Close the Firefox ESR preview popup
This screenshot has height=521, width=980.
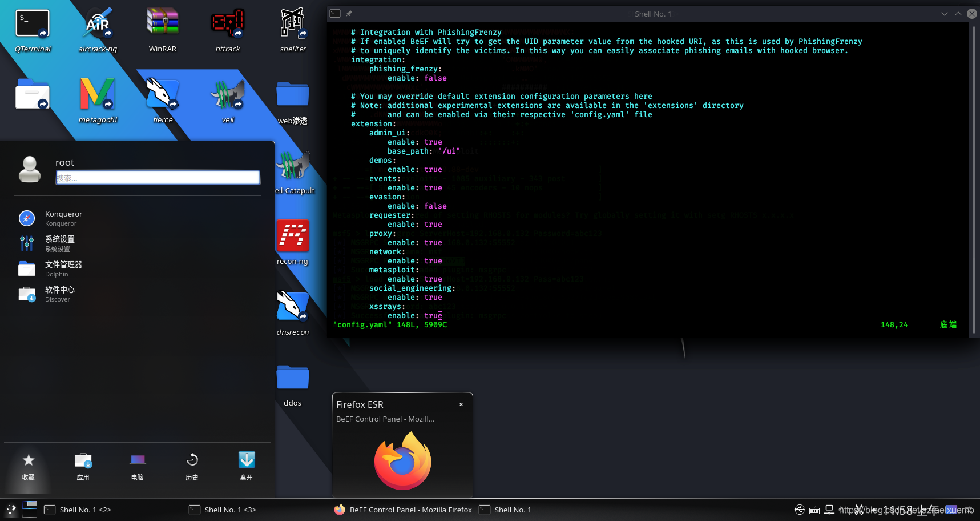click(x=461, y=404)
